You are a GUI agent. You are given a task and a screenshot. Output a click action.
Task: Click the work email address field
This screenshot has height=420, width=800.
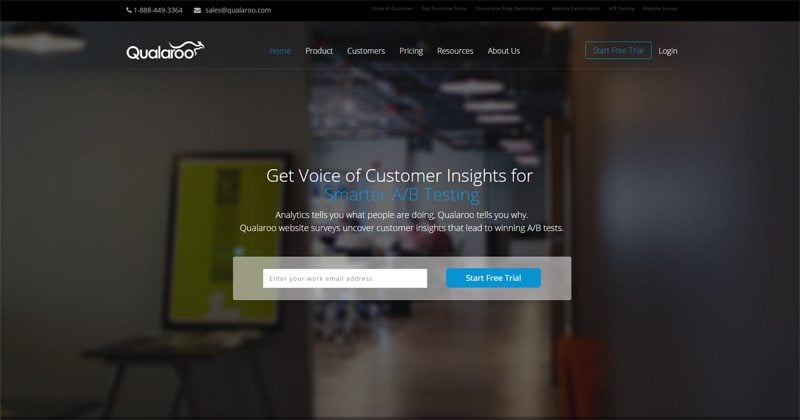345,278
